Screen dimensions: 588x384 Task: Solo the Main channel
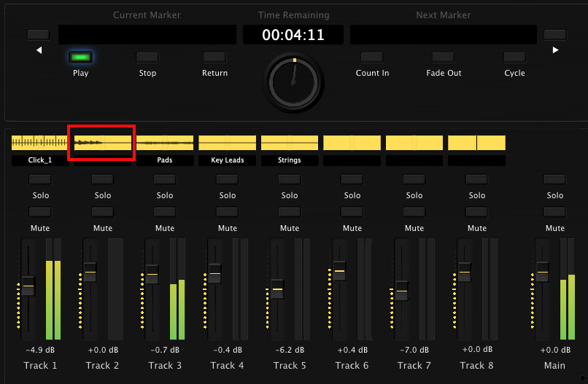pyautogui.click(x=554, y=179)
